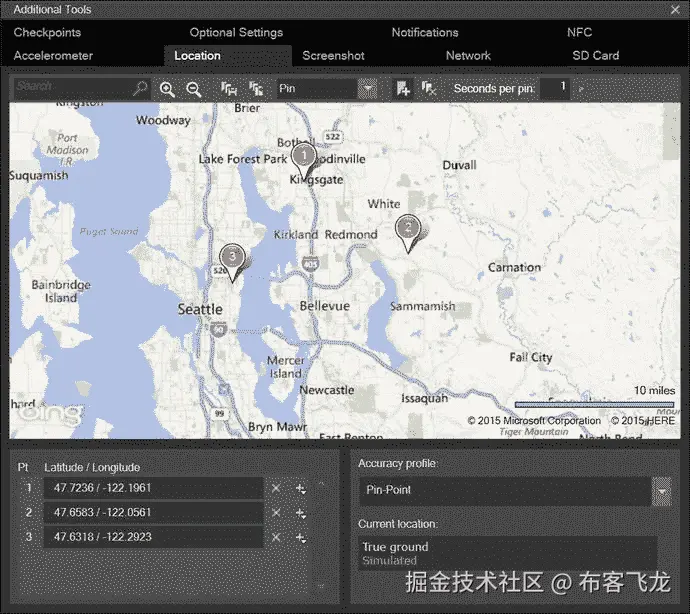Click point number 2 in the Pt column

tap(29, 513)
